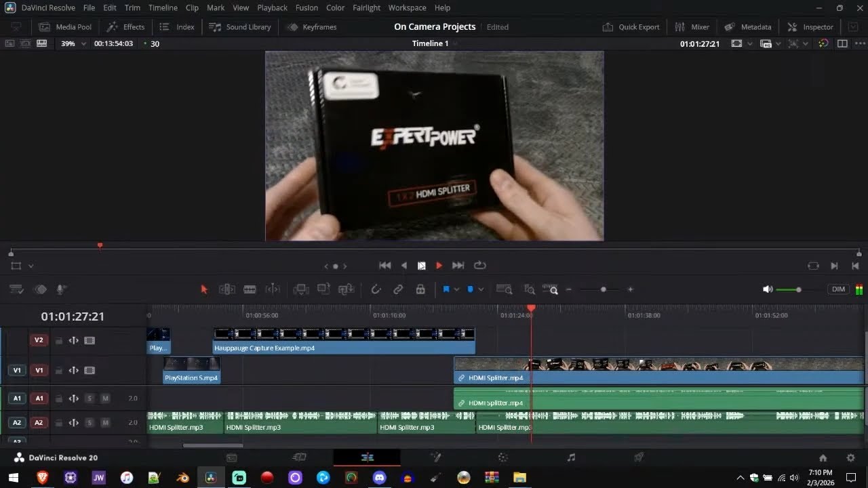Screen dimensions: 868x488
Task: Mute the A2 audio track
Action: (x=105, y=423)
